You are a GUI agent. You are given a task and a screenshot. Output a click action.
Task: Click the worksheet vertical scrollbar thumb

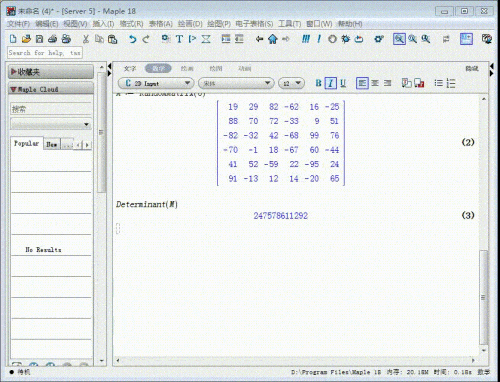(x=483, y=298)
